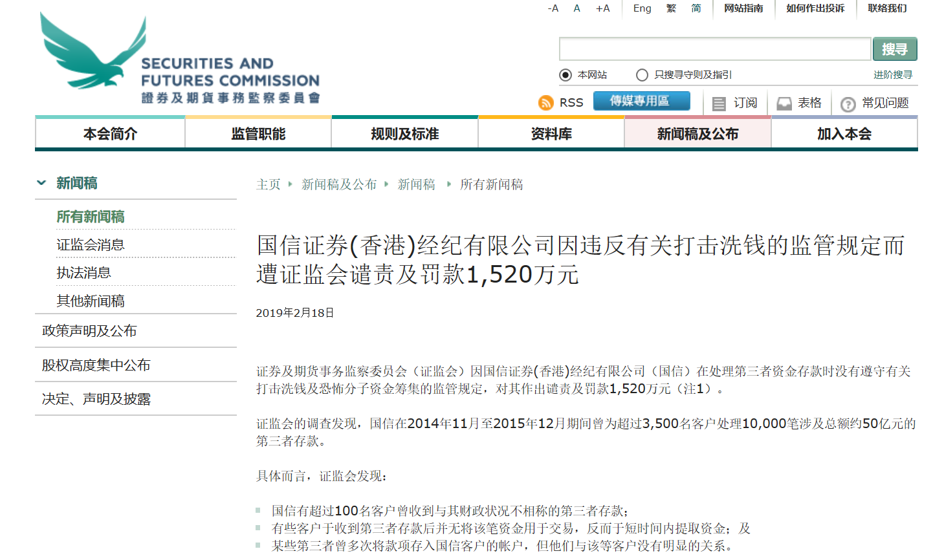Open the 進阶搜寻 advanced search link
The width and height of the screenshot is (944, 560).
pyautogui.click(x=893, y=75)
